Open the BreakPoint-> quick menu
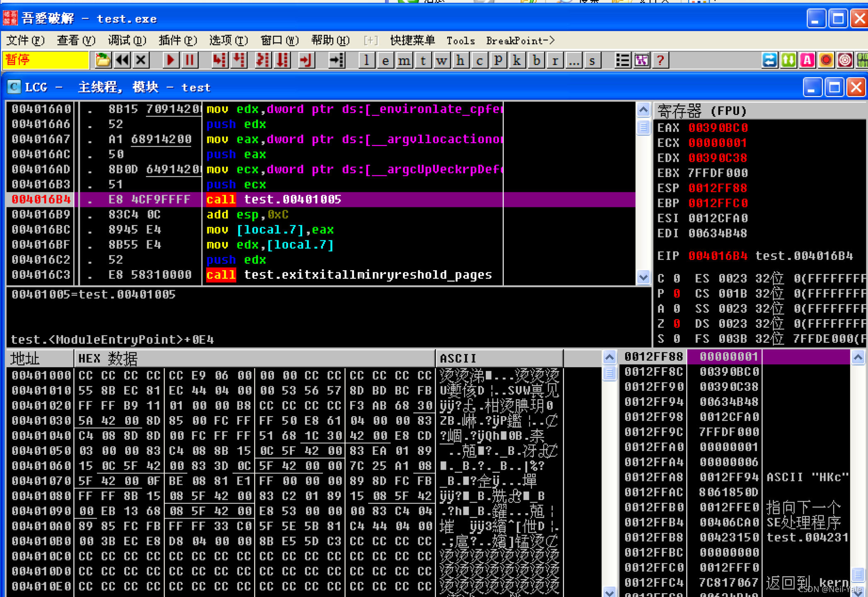868x597 pixels. [x=520, y=41]
